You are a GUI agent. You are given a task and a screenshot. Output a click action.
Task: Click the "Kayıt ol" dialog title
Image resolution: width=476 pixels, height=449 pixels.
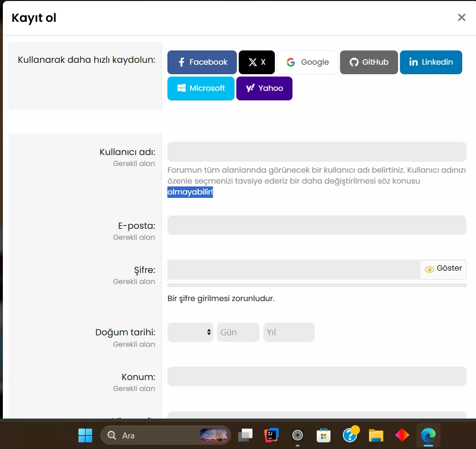coord(34,18)
